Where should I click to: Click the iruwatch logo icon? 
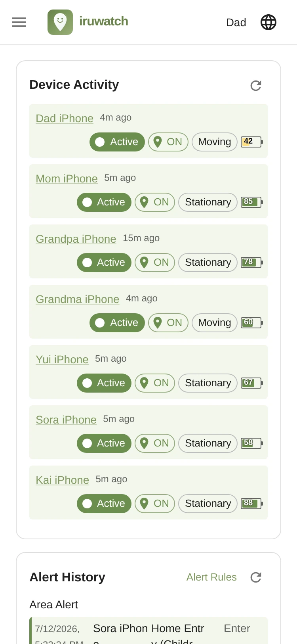point(60,22)
